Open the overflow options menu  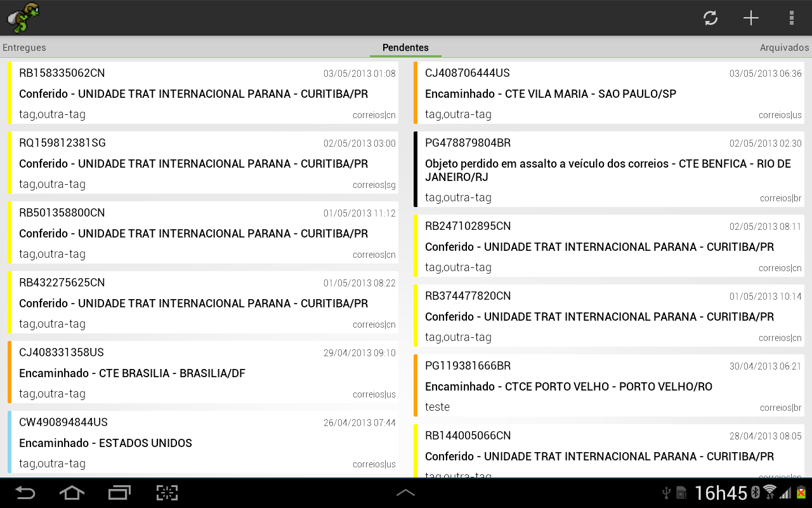pos(792,18)
